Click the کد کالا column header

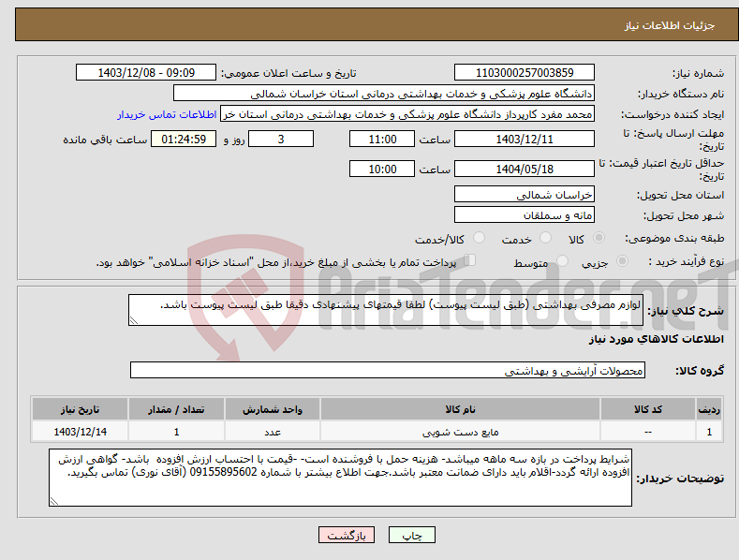click(647, 409)
